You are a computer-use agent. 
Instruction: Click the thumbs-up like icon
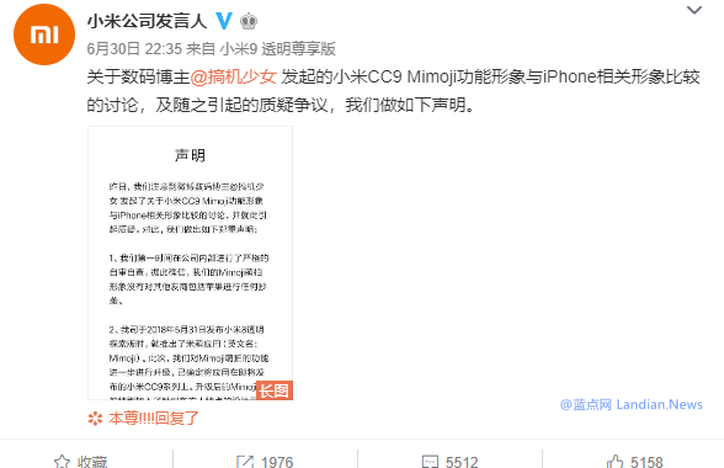pos(615,462)
